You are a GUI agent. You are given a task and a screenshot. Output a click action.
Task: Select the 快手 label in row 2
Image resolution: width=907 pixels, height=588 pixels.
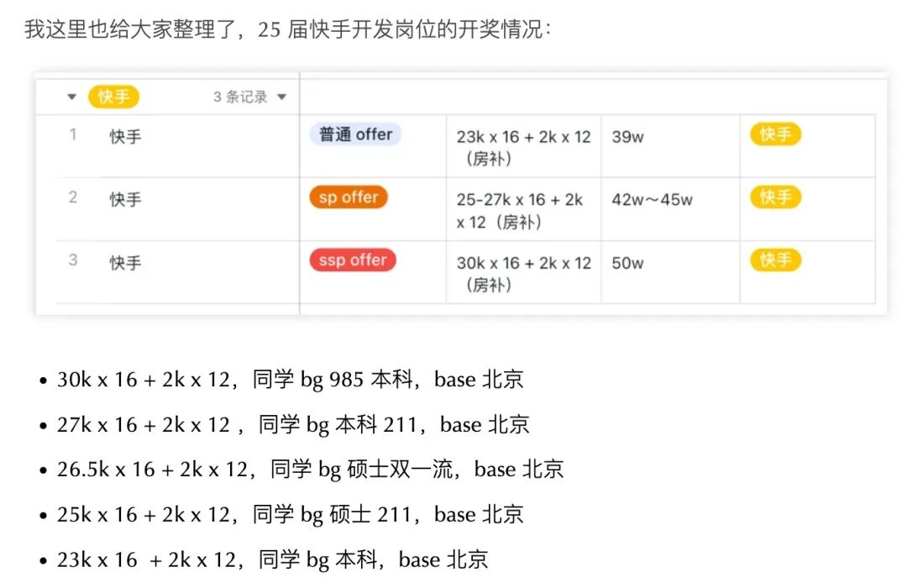coord(124,199)
